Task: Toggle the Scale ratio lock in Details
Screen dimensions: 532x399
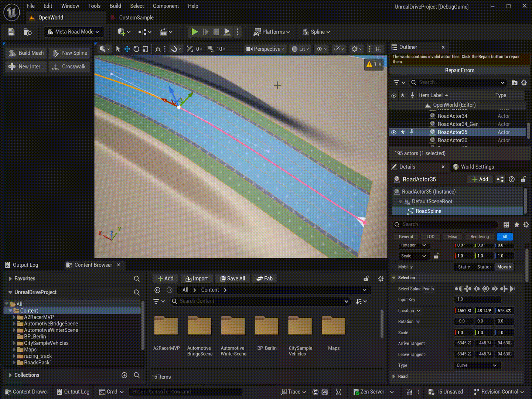Action: pyautogui.click(x=436, y=256)
